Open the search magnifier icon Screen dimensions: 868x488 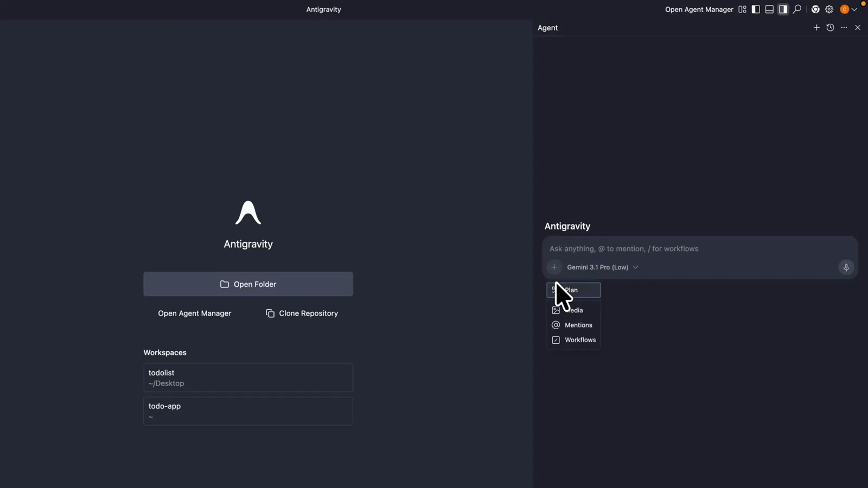click(x=797, y=9)
